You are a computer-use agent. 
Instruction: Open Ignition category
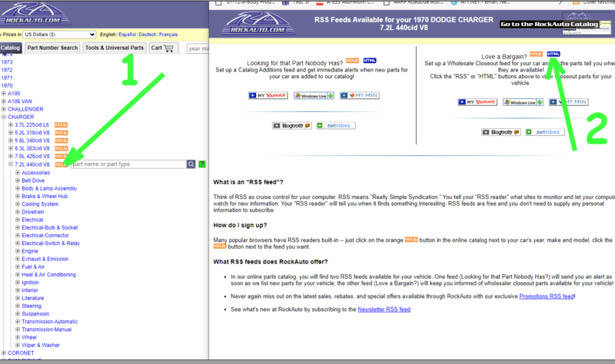30,283
